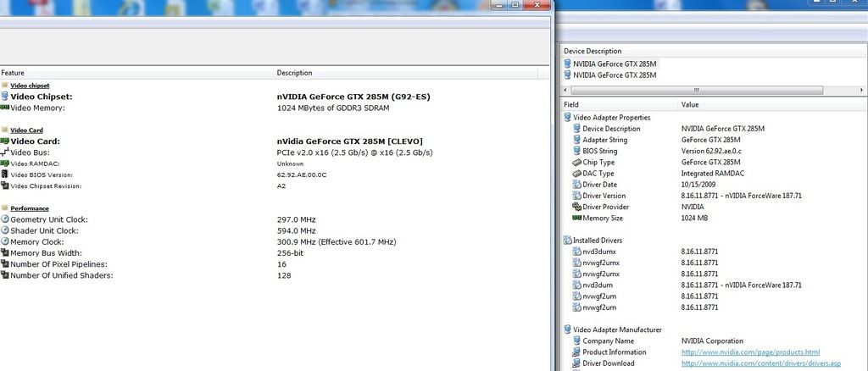
Task: Click the NVIDIA Corporation company value
Action: click(x=712, y=341)
